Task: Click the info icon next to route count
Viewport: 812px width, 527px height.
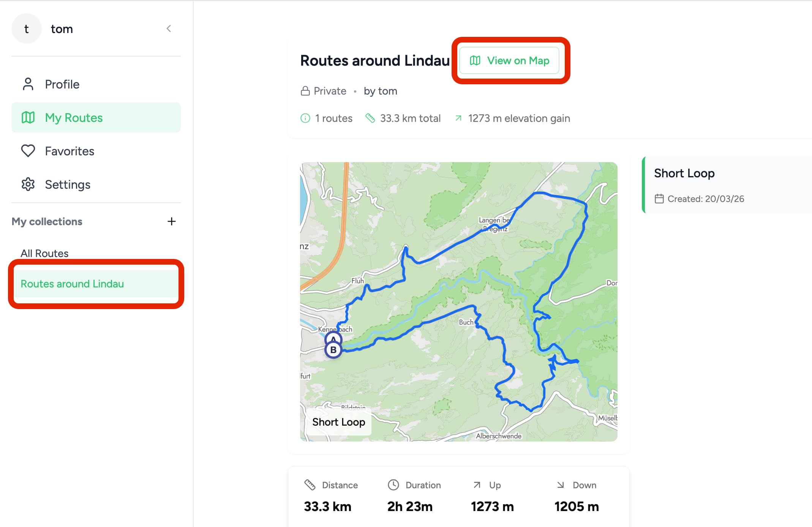Action: click(305, 118)
